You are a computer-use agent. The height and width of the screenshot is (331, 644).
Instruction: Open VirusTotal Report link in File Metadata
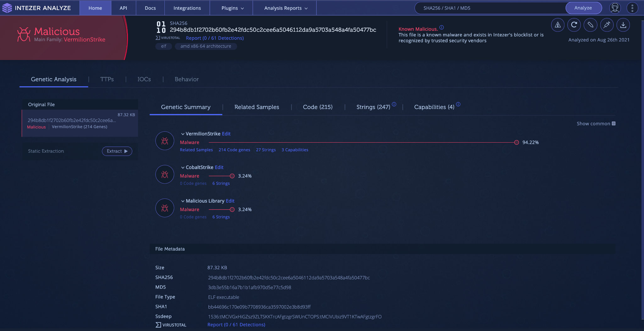pyautogui.click(x=236, y=325)
